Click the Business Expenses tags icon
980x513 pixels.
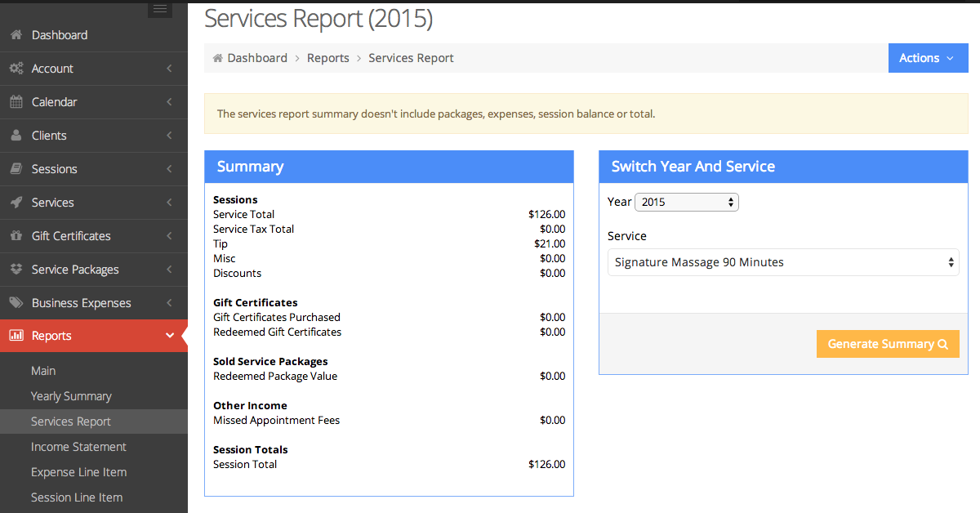coord(16,303)
